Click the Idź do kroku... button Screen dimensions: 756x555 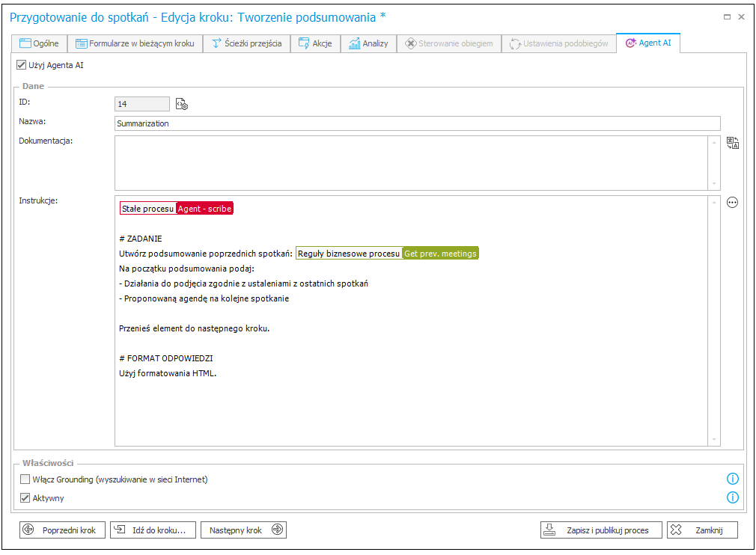coord(153,530)
